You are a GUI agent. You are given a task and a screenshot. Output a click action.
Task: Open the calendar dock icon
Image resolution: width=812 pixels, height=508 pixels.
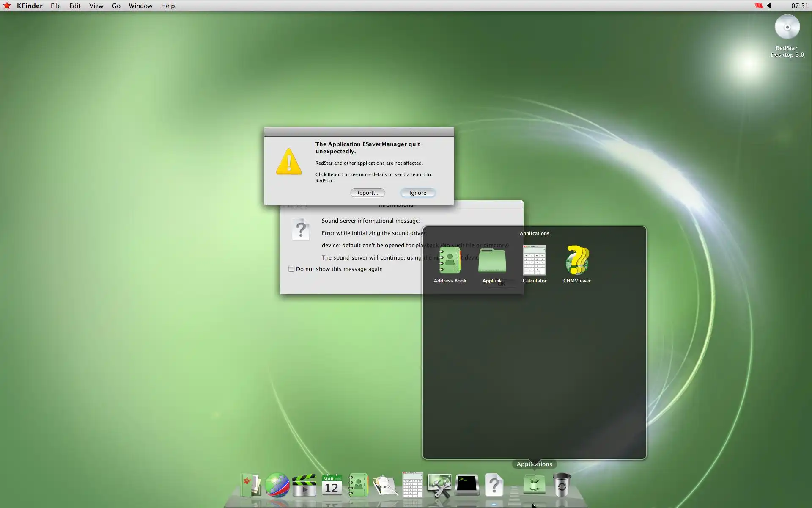332,485
